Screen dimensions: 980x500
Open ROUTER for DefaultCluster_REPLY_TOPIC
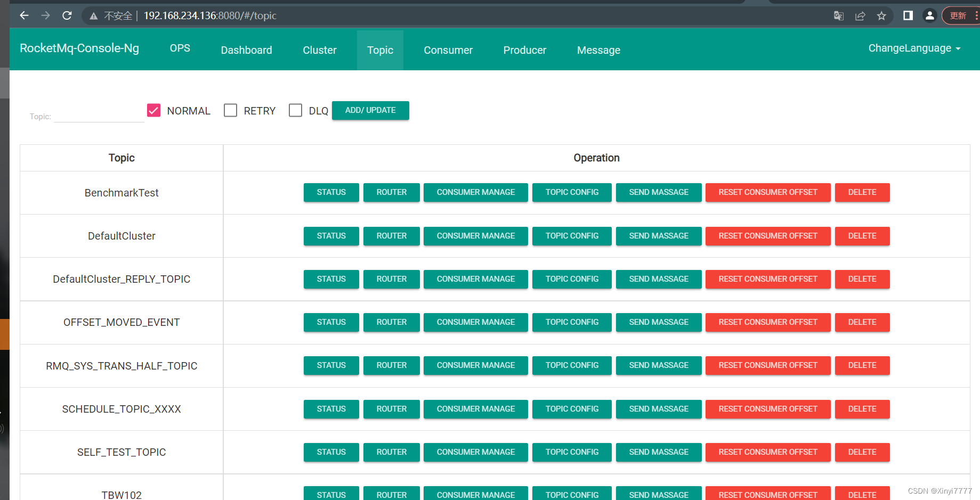click(392, 279)
